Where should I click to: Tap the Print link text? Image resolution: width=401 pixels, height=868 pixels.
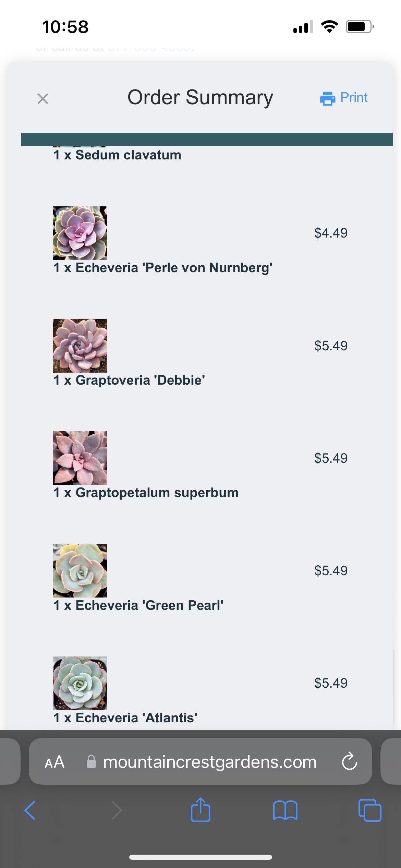click(354, 97)
